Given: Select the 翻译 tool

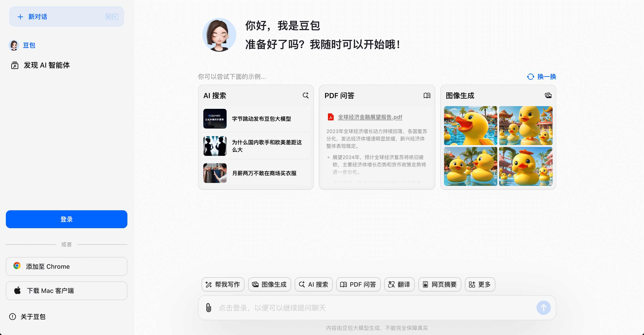Looking at the screenshot, I should (399, 284).
